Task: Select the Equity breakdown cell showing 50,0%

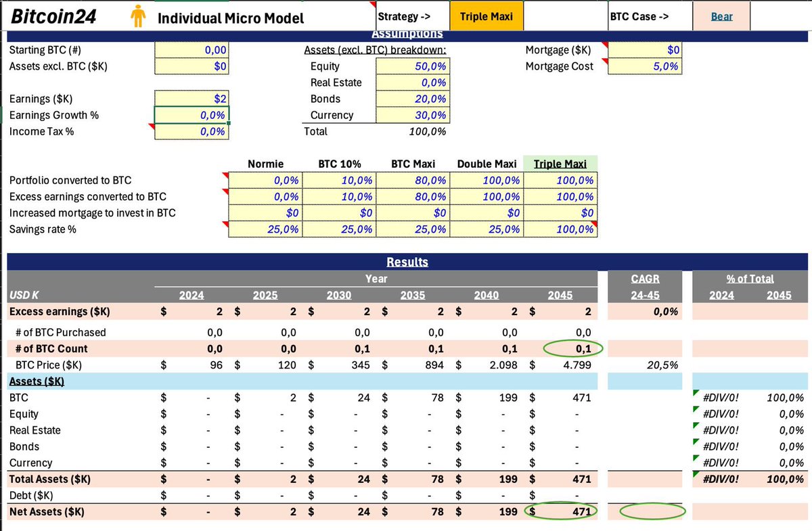Action: (x=413, y=66)
